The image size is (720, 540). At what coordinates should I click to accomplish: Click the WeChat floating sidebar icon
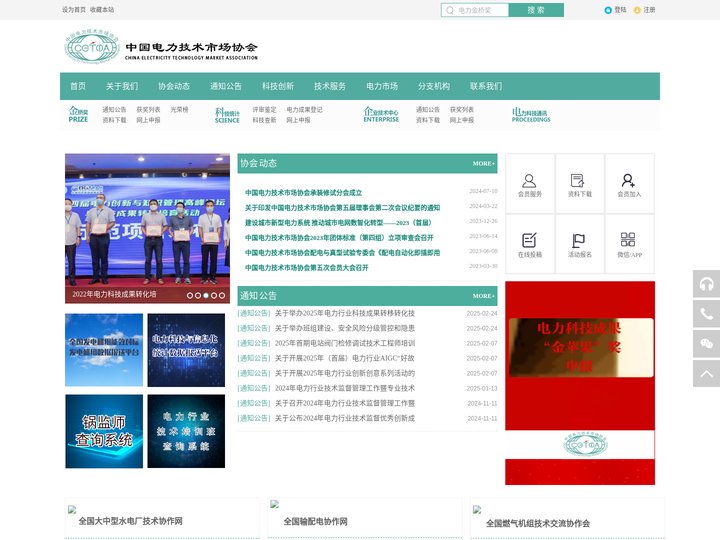coord(706,343)
